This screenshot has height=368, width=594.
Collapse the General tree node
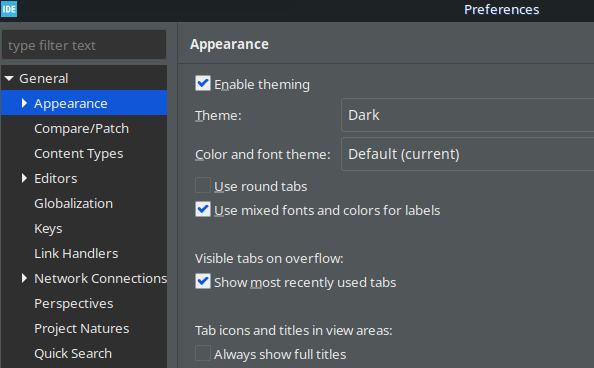[9, 78]
